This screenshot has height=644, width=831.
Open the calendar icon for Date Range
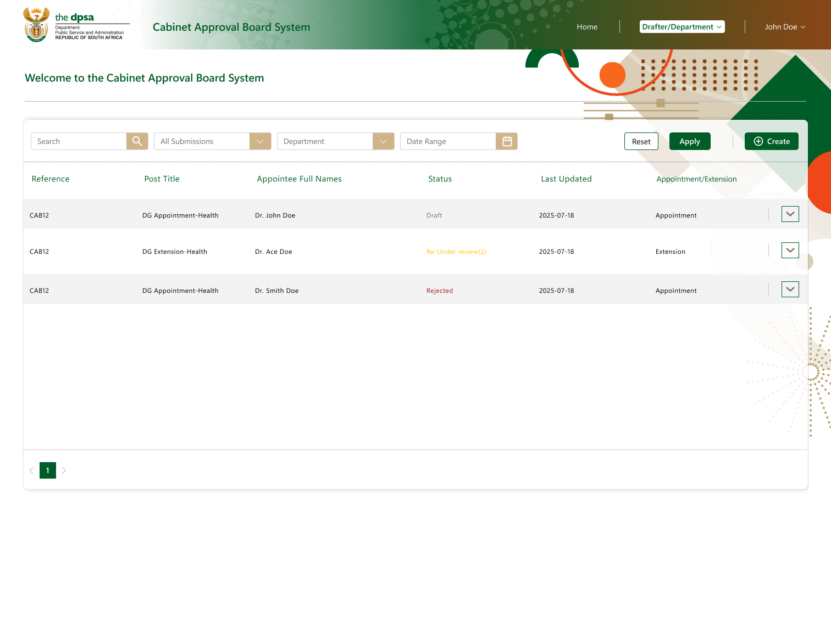[x=506, y=141]
